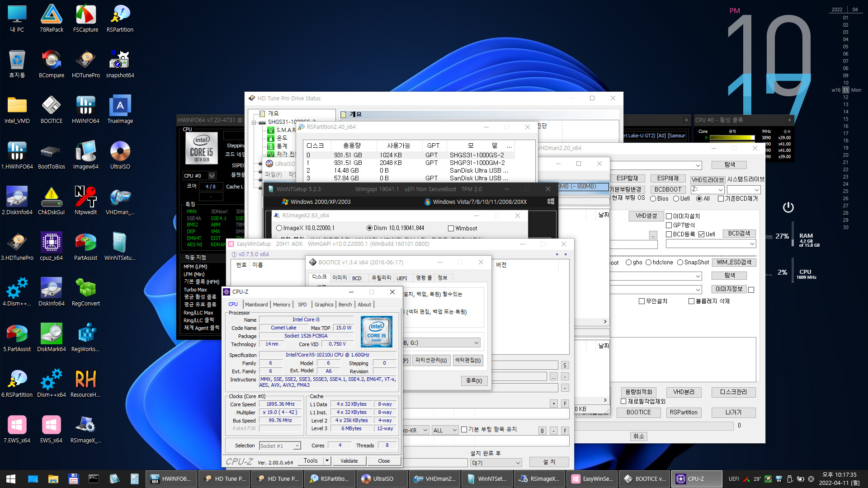Open the PartAssist desktop icon
868x488 pixels.
85,247
